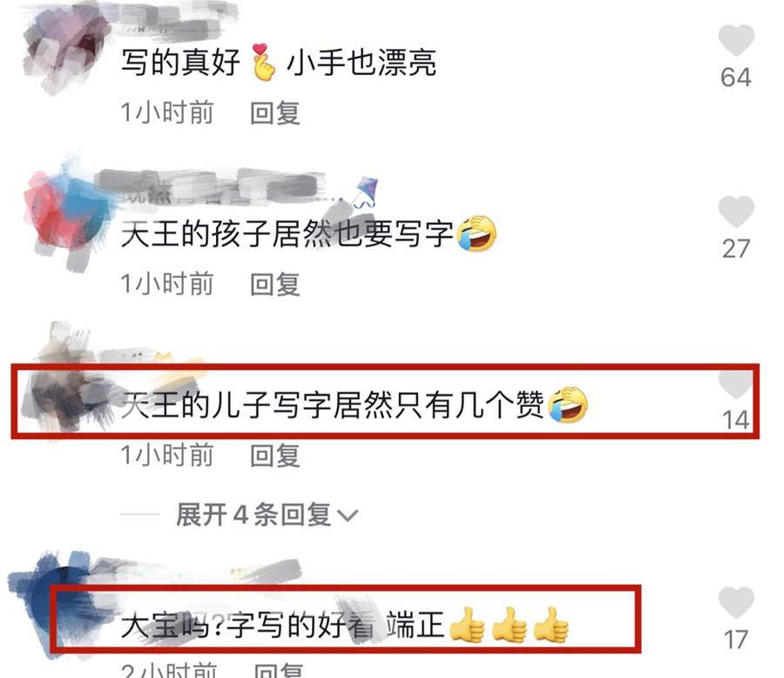The image size is (784, 678).
Task: Click laughing emoji after 只有几个赞
Action: tap(567, 404)
